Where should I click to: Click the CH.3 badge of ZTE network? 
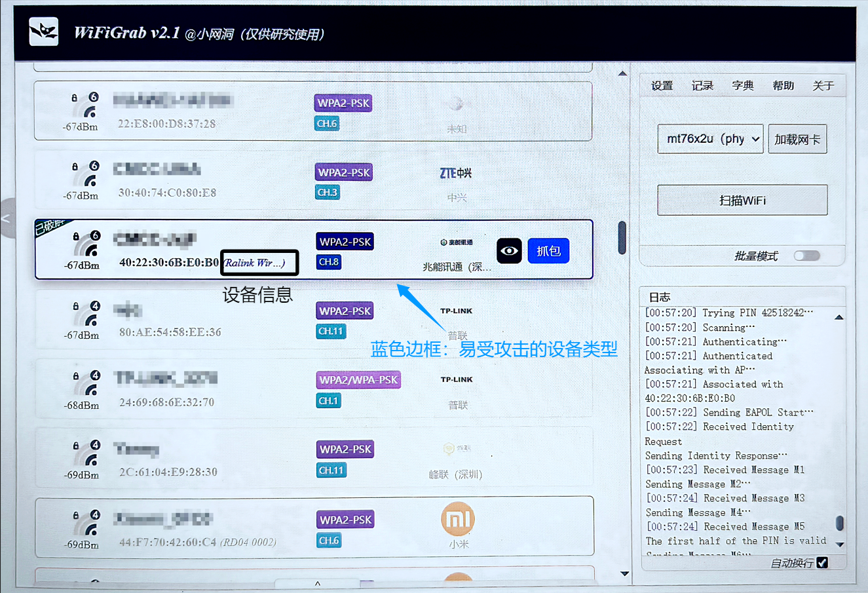327,193
